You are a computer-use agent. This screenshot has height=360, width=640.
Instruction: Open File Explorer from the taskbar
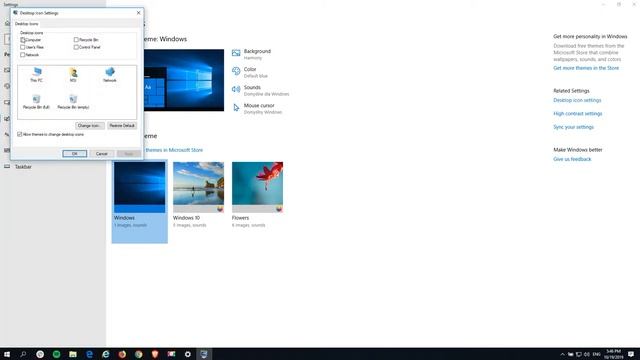[73, 354]
